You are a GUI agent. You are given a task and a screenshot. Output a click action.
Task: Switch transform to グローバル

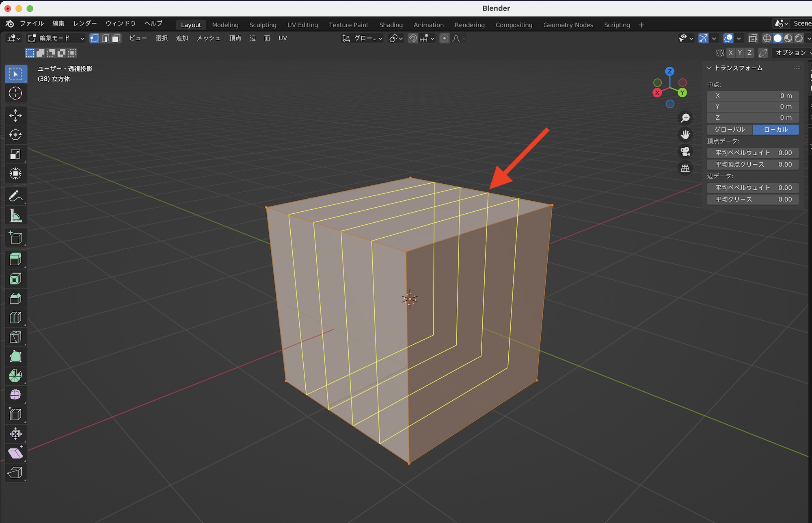(730, 129)
